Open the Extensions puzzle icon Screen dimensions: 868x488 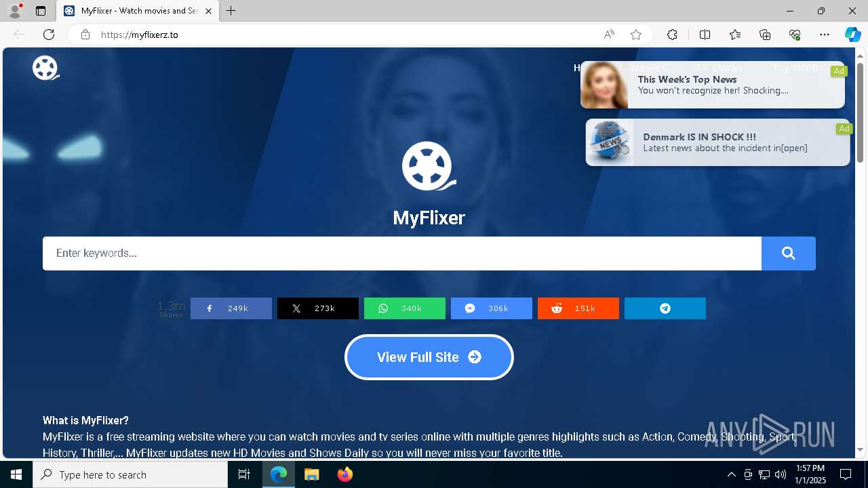(672, 35)
